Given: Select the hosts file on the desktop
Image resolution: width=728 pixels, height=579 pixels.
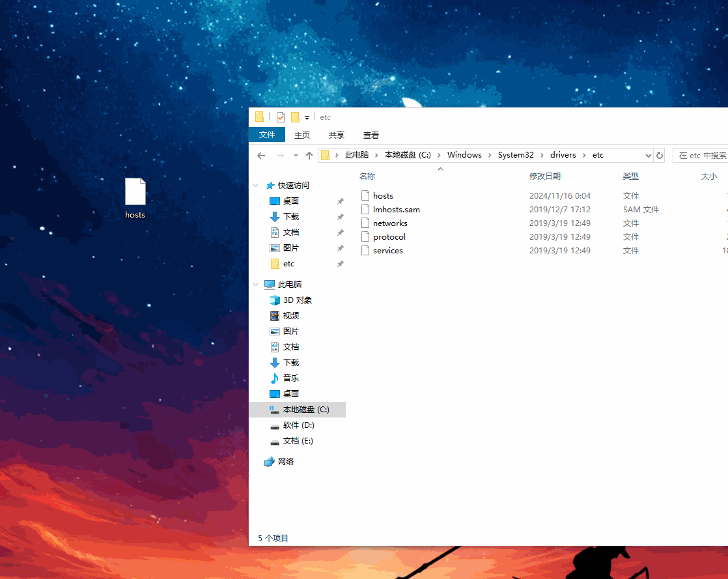Looking at the screenshot, I should coord(135,198).
